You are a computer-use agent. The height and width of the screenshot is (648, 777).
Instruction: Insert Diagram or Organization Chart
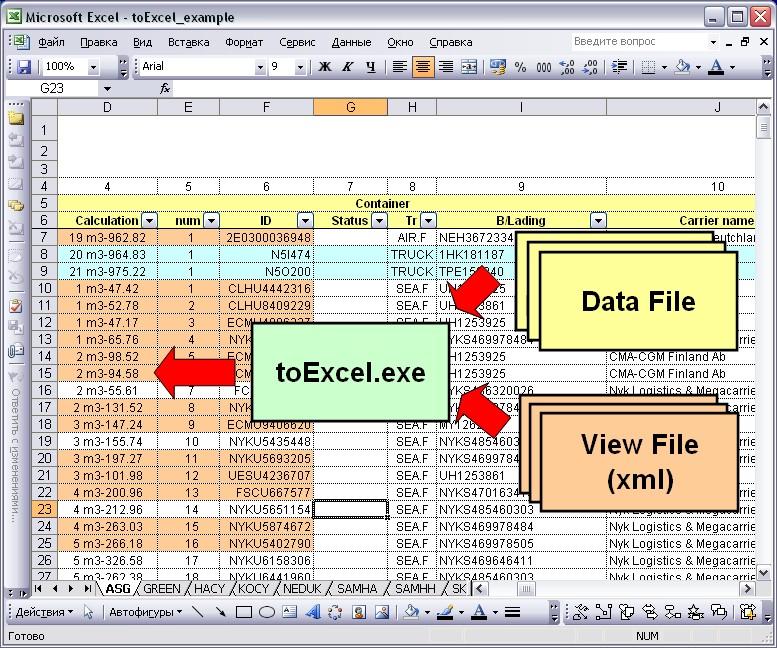336,612
